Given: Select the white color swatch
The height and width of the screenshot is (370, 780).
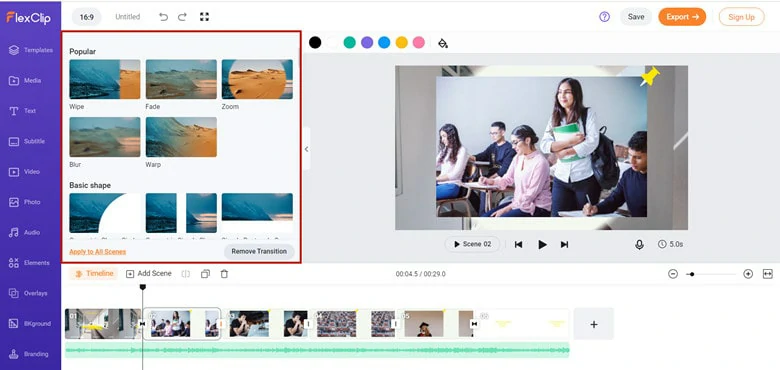Looking at the screenshot, I should coord(332,43).
